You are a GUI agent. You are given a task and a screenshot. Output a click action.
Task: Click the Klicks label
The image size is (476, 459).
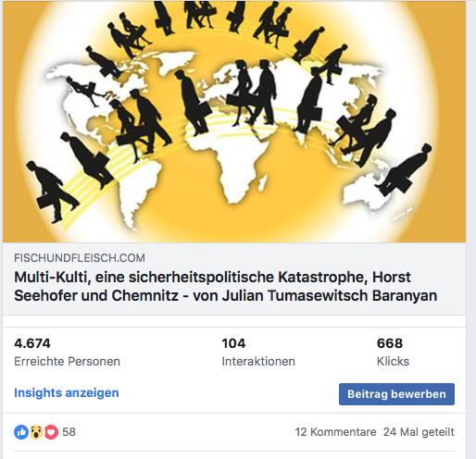pos(393,361)
